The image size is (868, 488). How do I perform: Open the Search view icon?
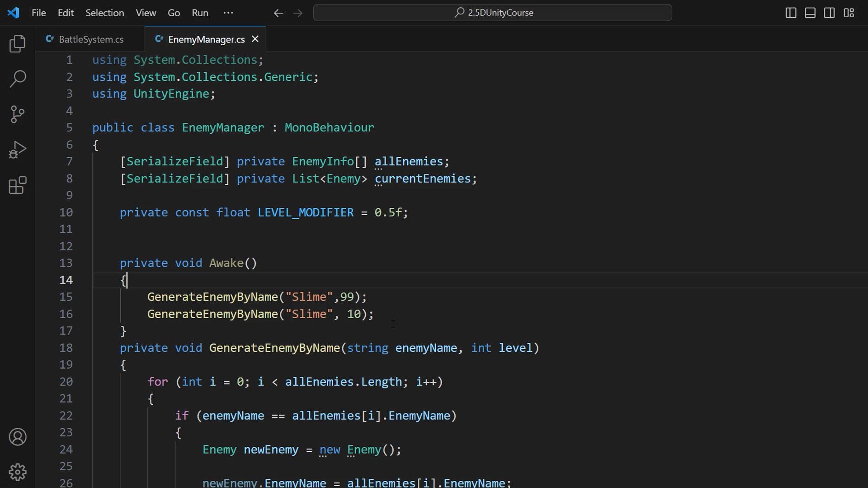pos(18,79)
